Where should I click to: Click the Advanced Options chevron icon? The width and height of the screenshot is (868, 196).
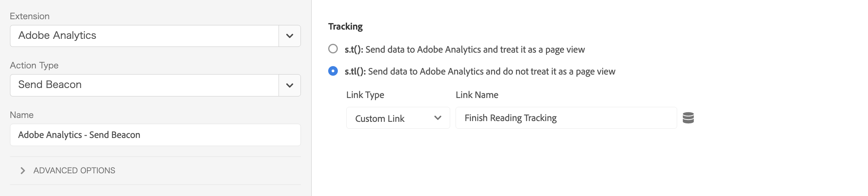click(23, 171)
